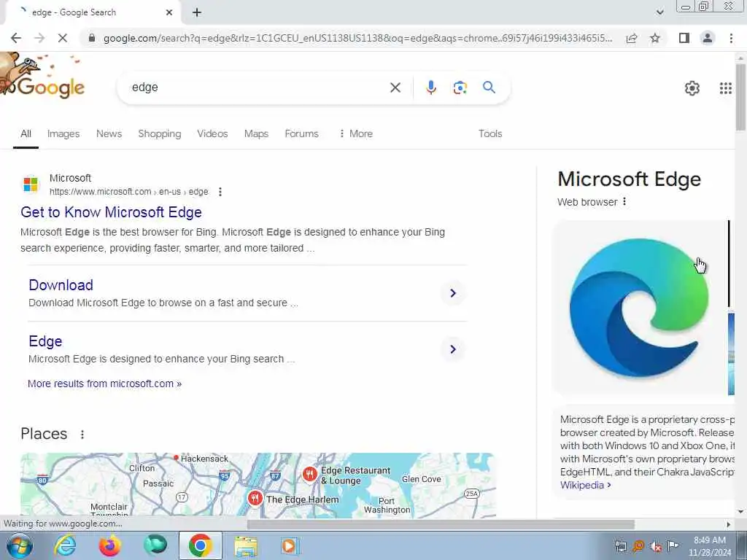Click the URL in the address bar
The image size is (747, 560).
pyautogui.click(x=357, y=38)
